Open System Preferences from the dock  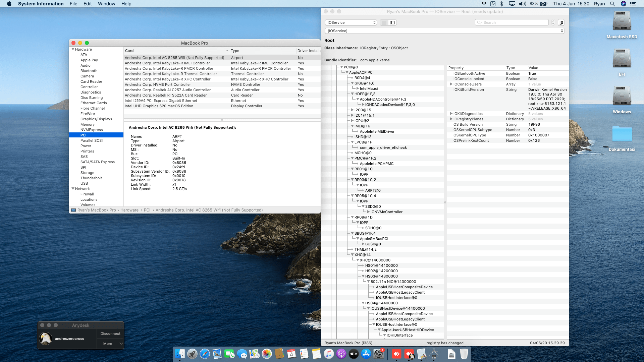(x=379, y=354)
